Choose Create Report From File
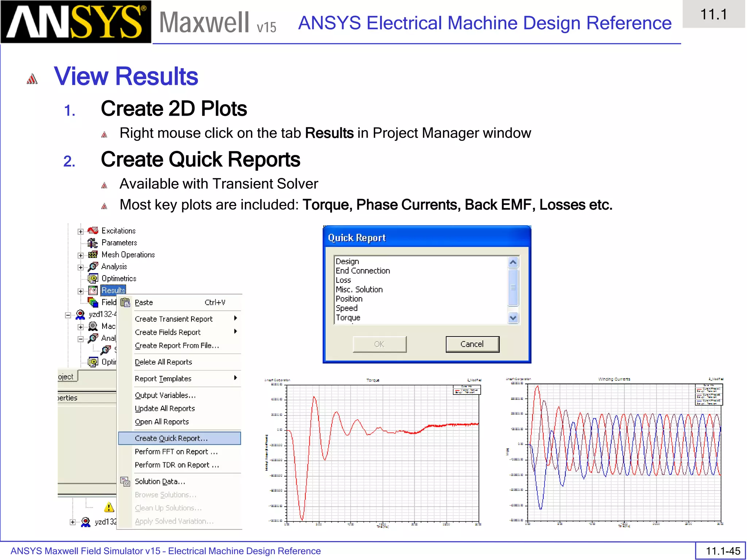The image size is (747, 560). [179, 345]
